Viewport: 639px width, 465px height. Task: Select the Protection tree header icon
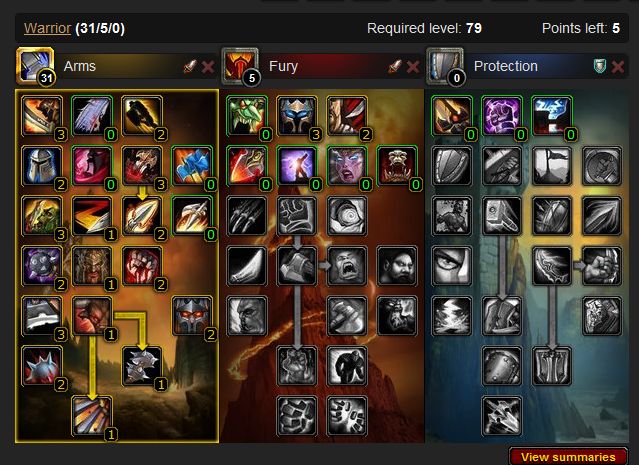point(445,66)
